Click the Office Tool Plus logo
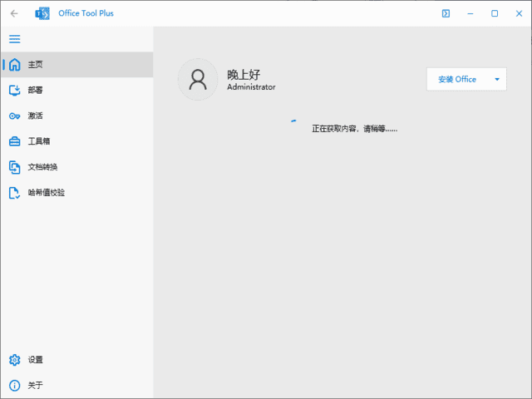 pos(42,13)
